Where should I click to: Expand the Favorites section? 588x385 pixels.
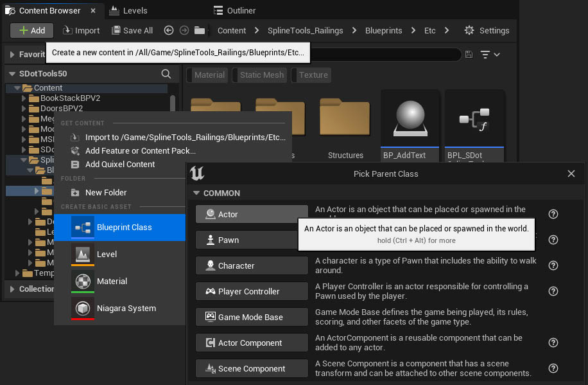coord(12,55)
